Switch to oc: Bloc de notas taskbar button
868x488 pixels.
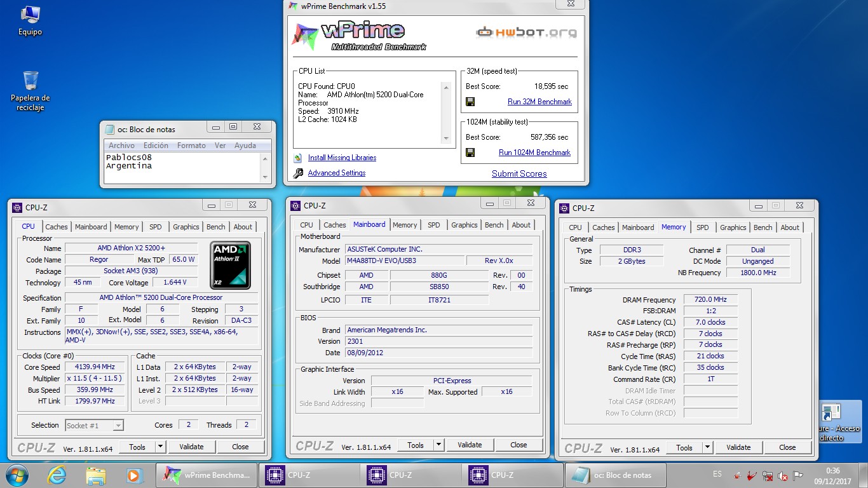[x=614, y=475]
